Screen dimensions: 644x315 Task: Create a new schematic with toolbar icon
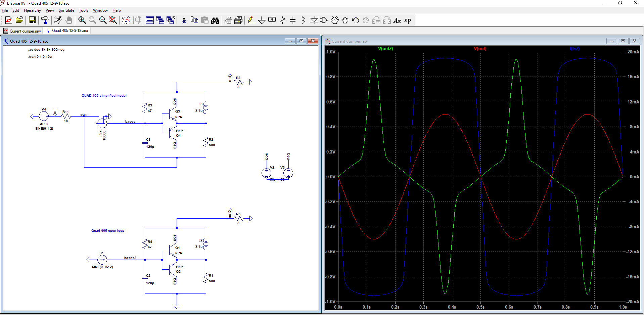coord(9,20)
